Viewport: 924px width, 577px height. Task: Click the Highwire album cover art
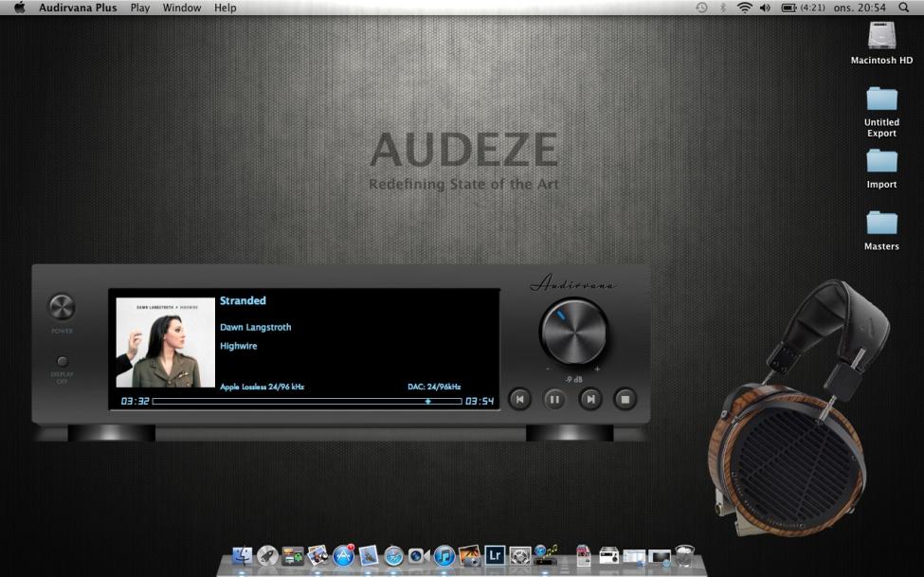coord(166,342)
